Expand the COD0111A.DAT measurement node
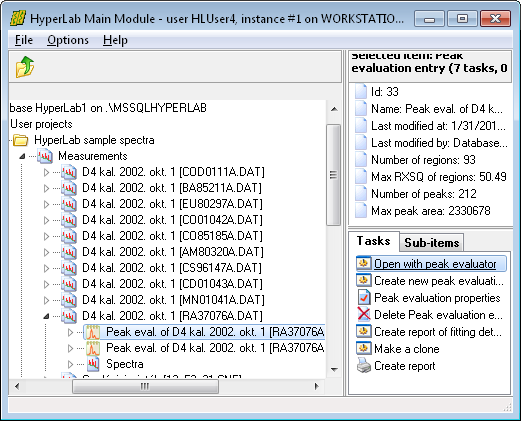 click(46, 172)
